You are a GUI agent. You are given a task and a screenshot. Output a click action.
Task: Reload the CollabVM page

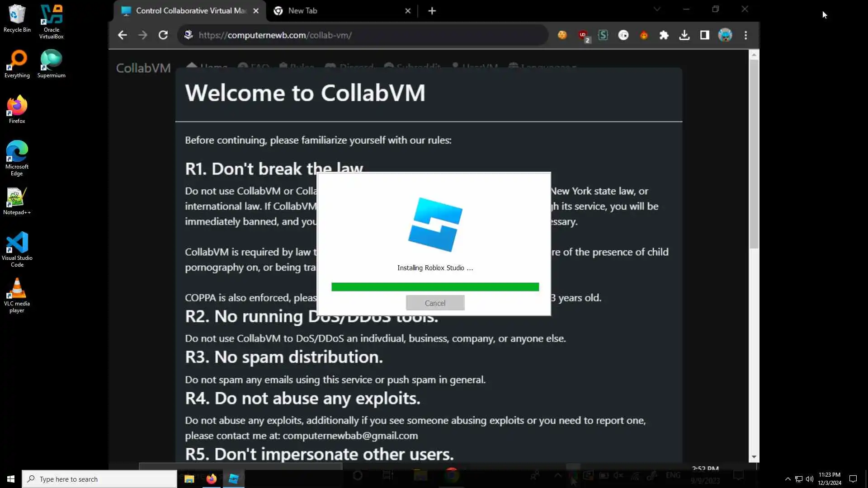(x=163, y=35)
